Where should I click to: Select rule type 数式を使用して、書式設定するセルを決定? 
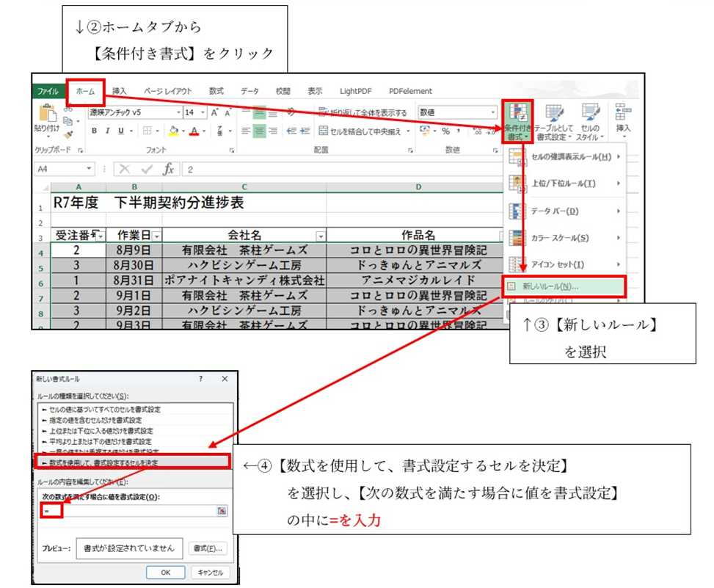pos(132,463)
